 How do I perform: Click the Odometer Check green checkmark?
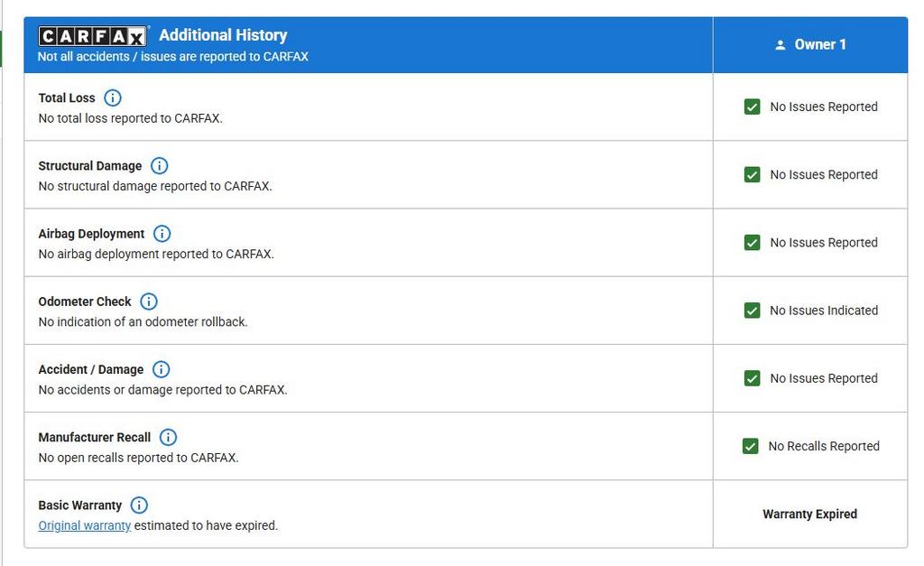pyautogui.click(x=752, y=311)
